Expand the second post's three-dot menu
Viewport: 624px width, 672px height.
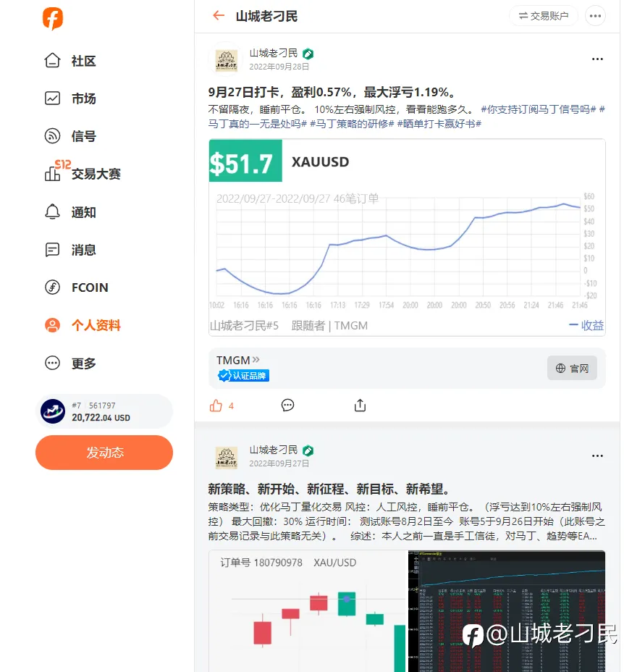[597, 456]
